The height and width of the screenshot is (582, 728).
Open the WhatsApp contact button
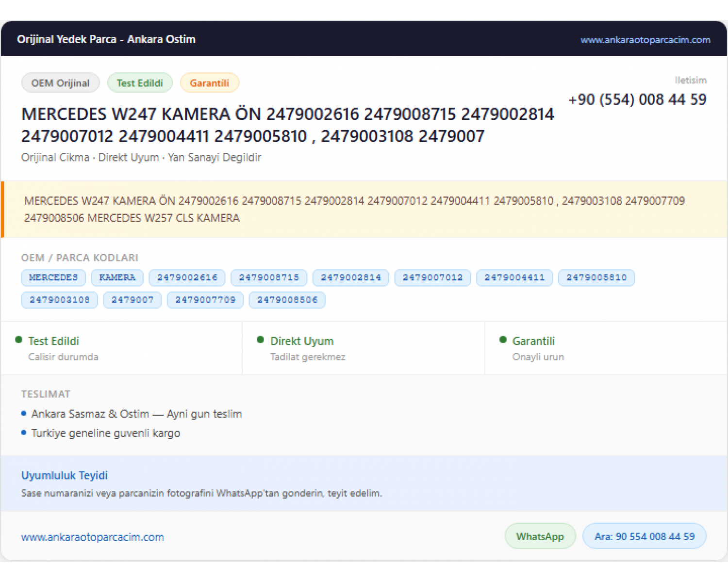pos(540,536)
